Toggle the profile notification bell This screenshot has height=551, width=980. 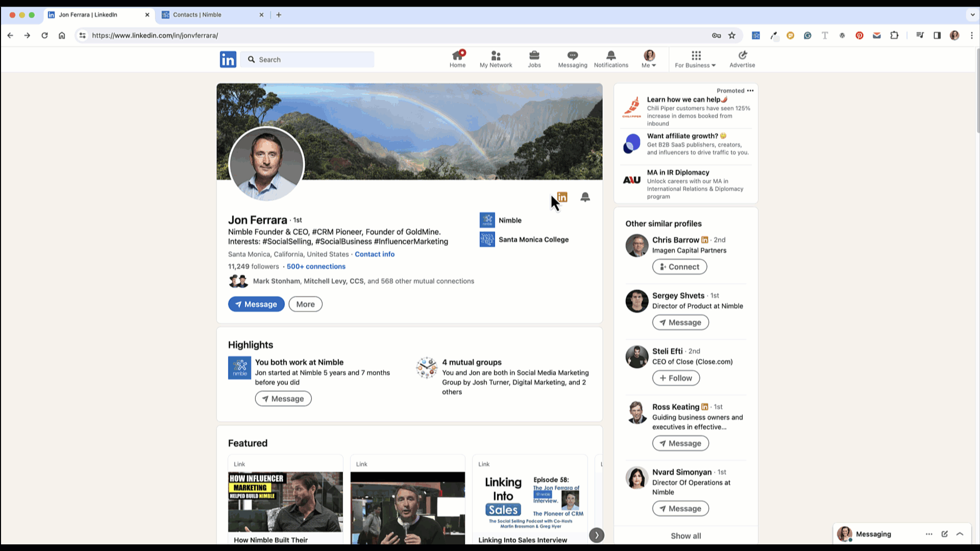[x=585, y=197]
